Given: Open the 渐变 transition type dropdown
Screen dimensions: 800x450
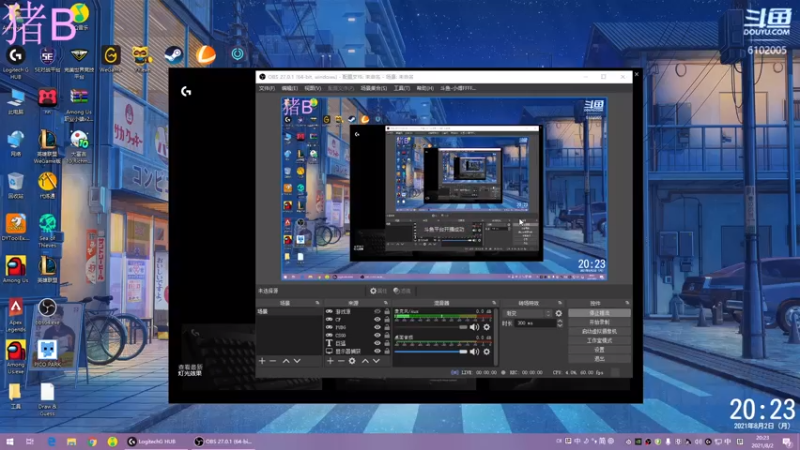Looking at the screenshot, I should 528,313.
